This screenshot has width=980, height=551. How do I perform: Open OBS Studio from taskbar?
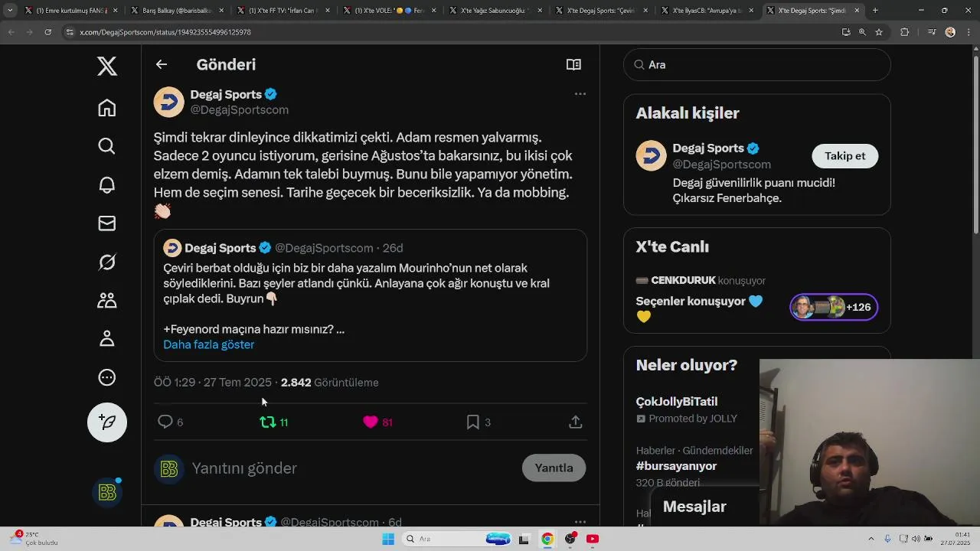tap(570, 539)
